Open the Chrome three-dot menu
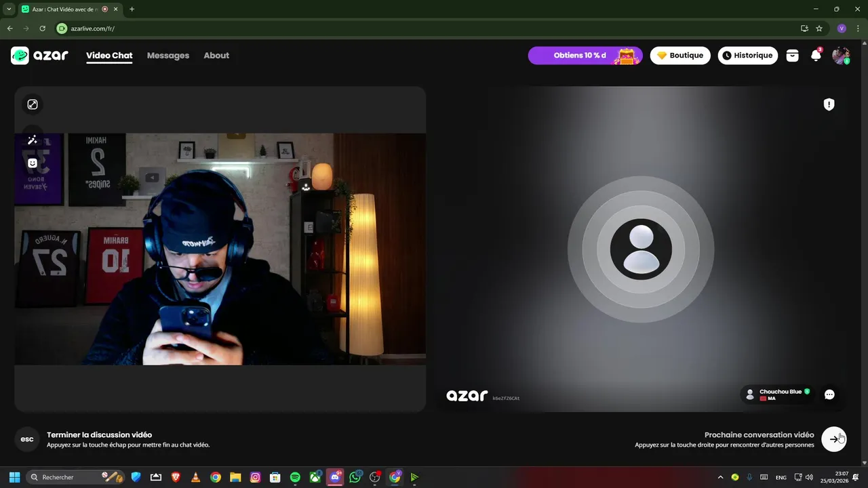The image size is (868, 488). tap(859, 28)
